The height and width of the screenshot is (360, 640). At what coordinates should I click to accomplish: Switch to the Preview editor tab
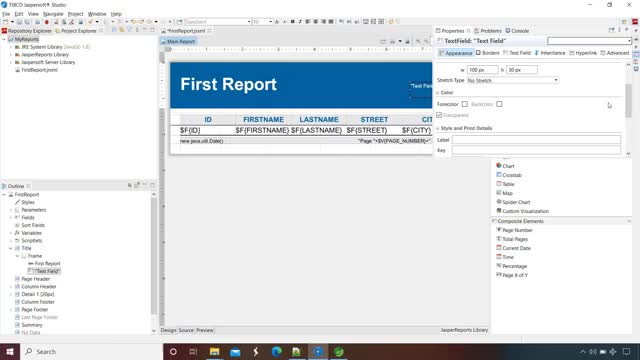(205, 330)
